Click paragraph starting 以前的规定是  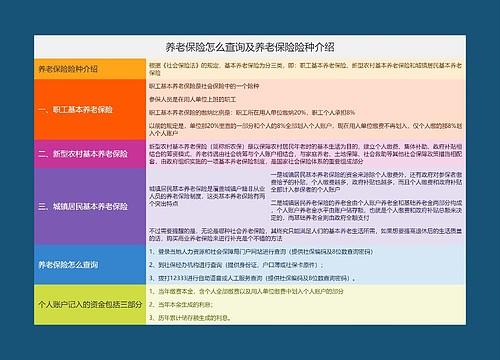pyautogui.click(x=305, y=130)
